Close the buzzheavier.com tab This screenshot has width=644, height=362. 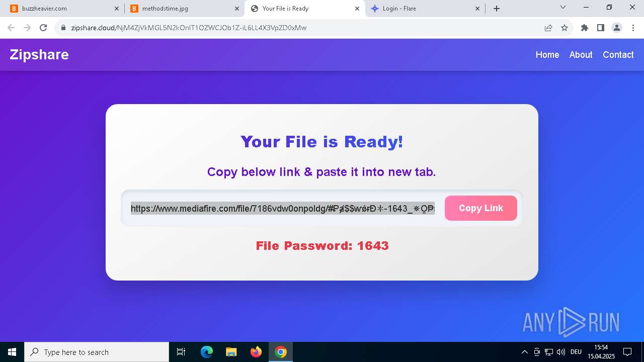click(x=117, y=9)
